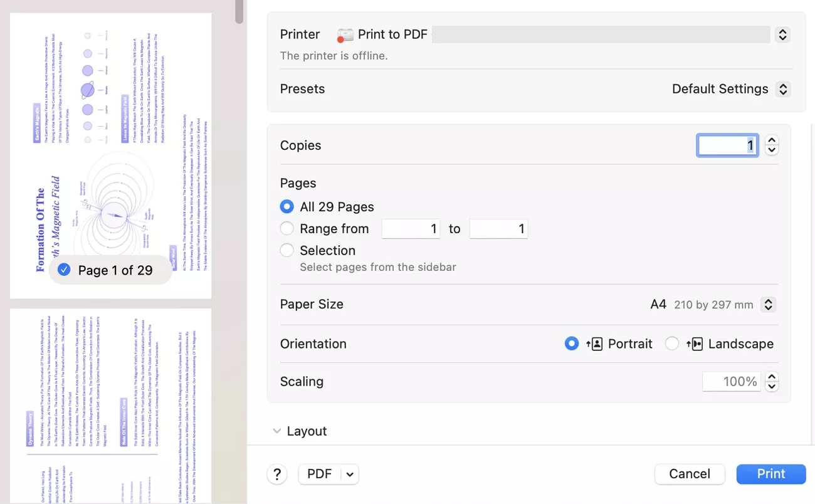The height and width of the screenshot is (504, 815).
Task: Open the help question mark button
Action: tap(277, 474)
